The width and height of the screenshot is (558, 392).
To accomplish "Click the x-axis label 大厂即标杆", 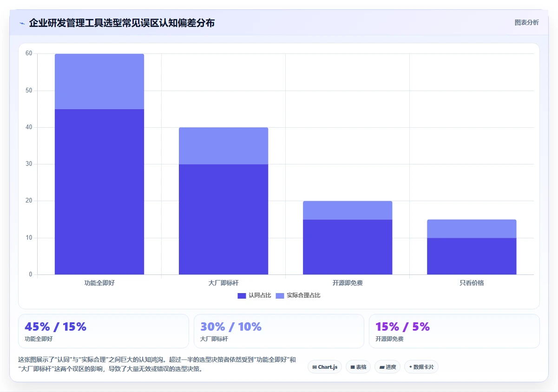I will click(223, 283).
